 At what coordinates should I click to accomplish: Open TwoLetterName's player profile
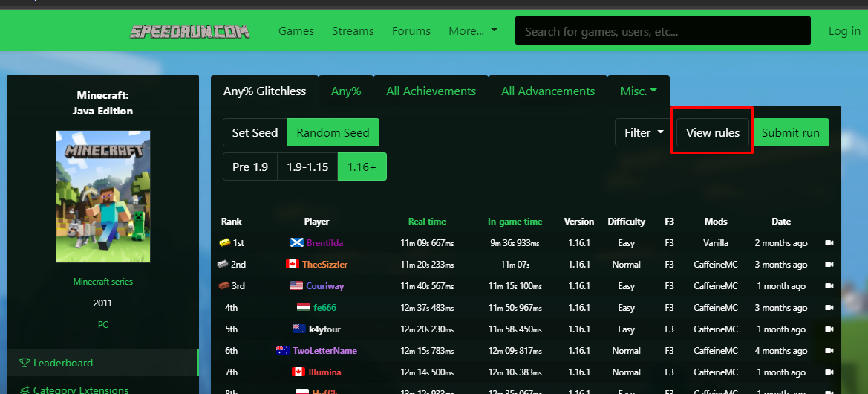[x=325, y=351]
